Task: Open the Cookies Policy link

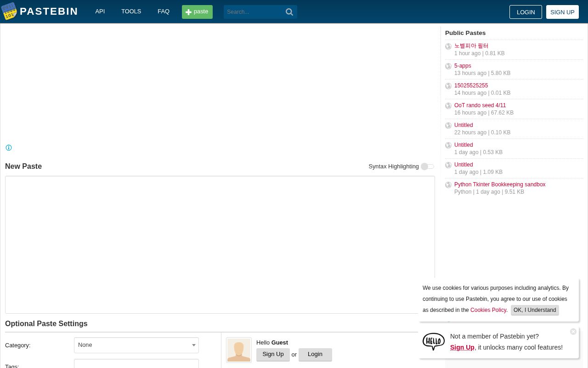Action: 488,310
